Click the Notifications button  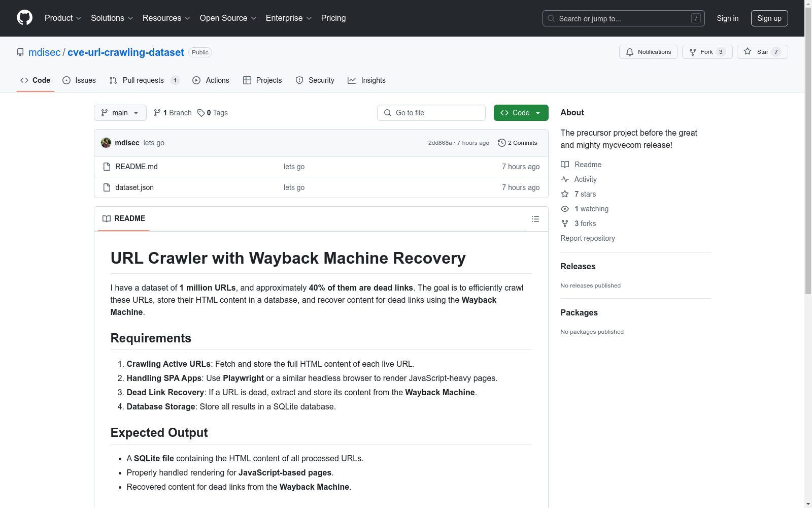[x=649, y=52]
